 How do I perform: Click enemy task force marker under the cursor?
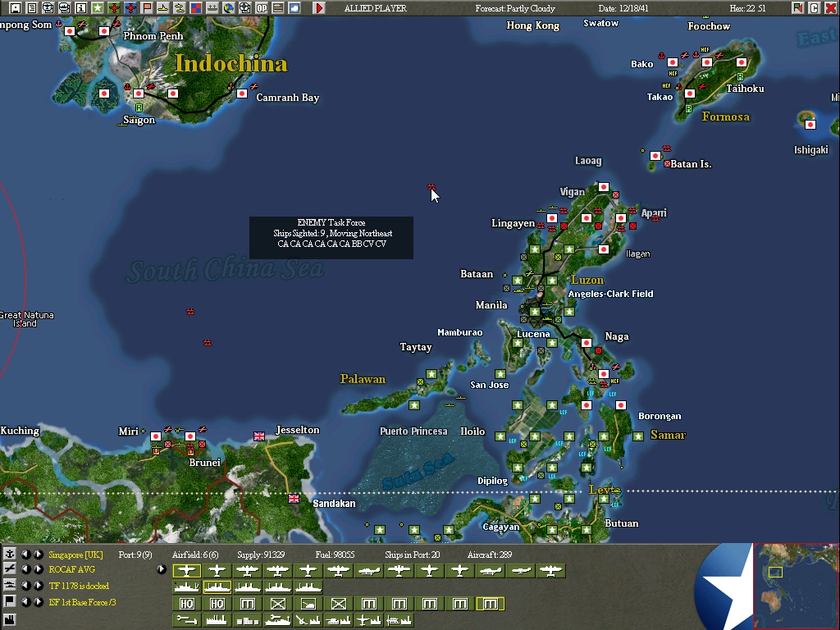(x=431, y=187)
